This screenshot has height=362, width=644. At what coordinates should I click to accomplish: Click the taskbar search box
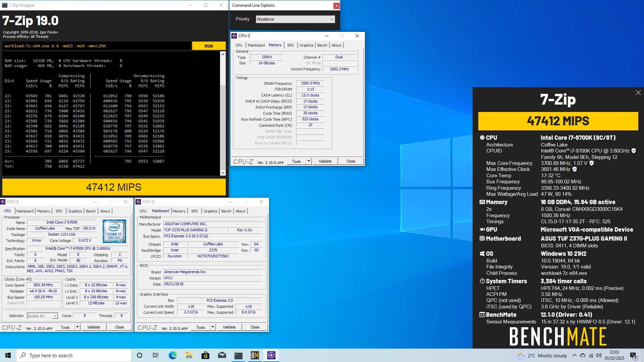pos(74,355)
